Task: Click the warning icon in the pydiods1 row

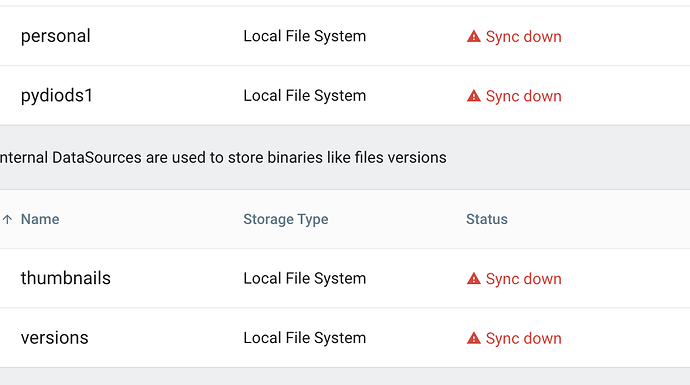Action: click(473, 95)
